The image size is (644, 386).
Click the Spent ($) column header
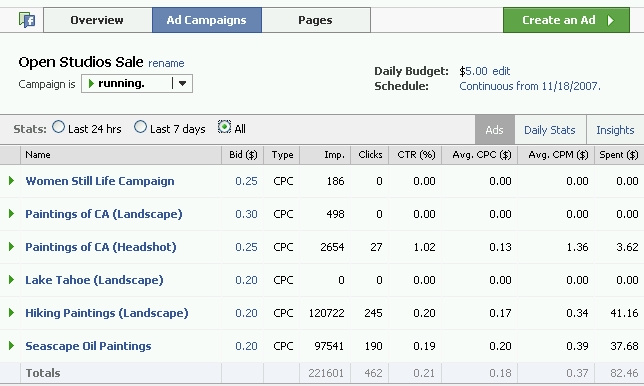pos(619,155)
